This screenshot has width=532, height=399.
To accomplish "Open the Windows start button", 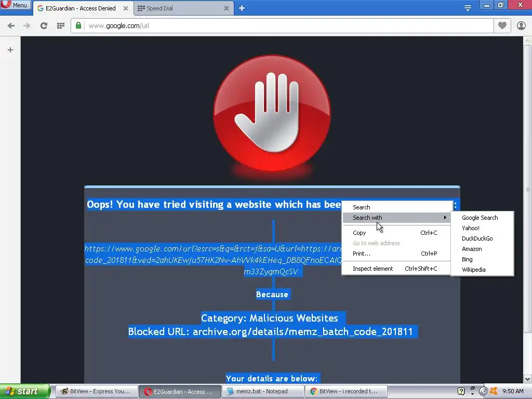I will coord(24,391).
